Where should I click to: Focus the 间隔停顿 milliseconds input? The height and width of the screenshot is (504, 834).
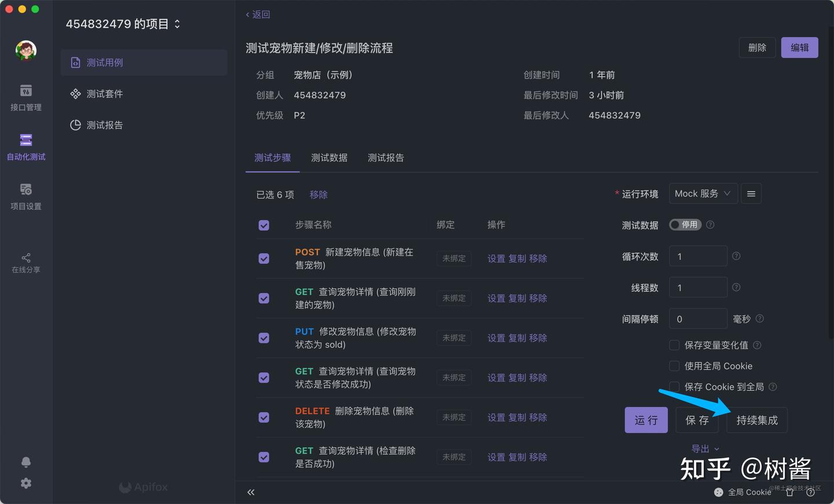(698, 318)
